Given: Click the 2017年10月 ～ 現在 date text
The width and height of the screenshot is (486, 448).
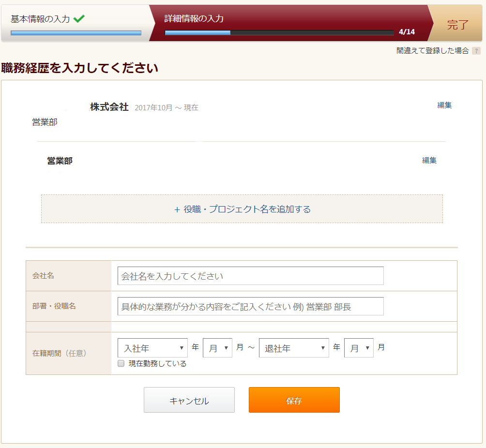Looking at the screenshot, I should coord(167,107).
